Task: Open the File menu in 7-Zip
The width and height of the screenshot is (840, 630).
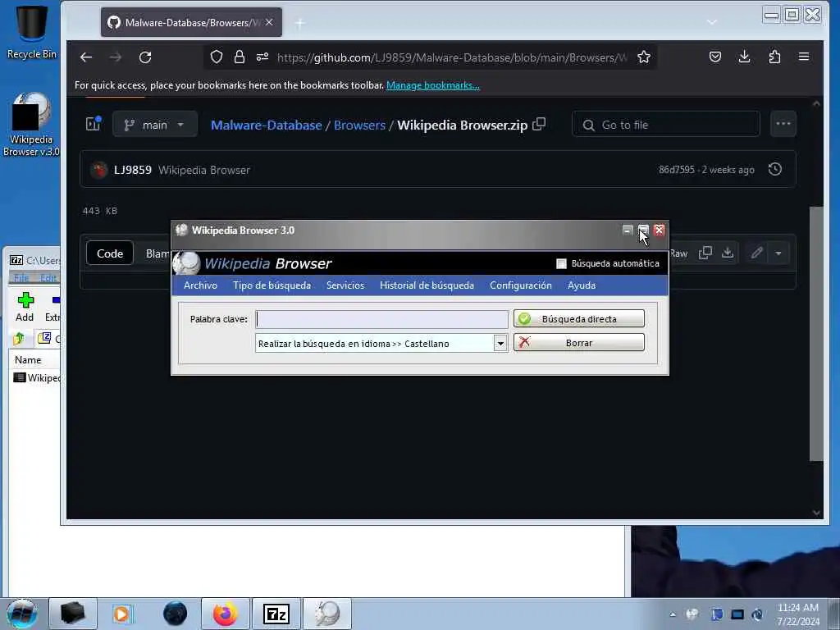Action: point(21,278)
